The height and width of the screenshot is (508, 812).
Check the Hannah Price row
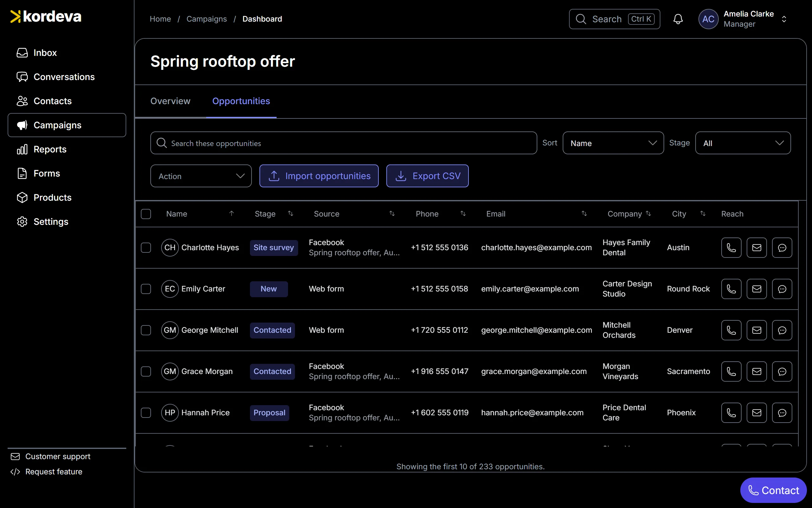(x=146, y=413)
